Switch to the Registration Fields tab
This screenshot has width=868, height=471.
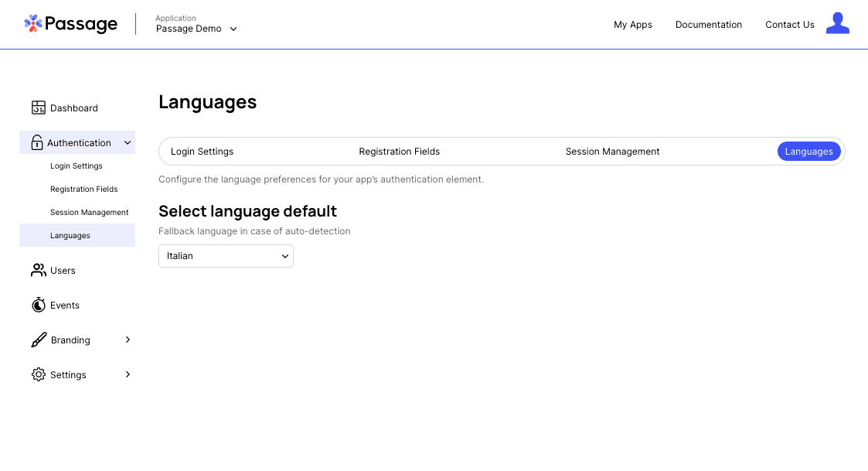coord(399,151)
